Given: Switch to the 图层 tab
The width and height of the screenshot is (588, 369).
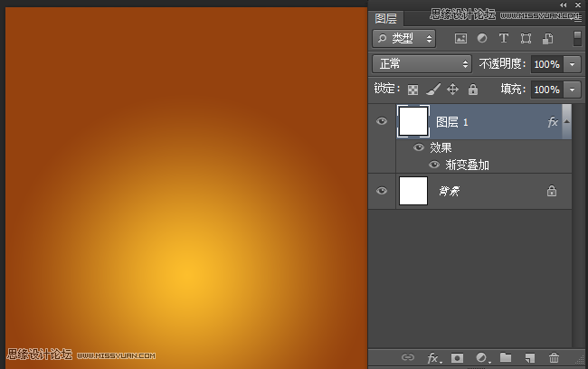Looking at the screenshot, I should pyautogui.click(x=385, y=18).
